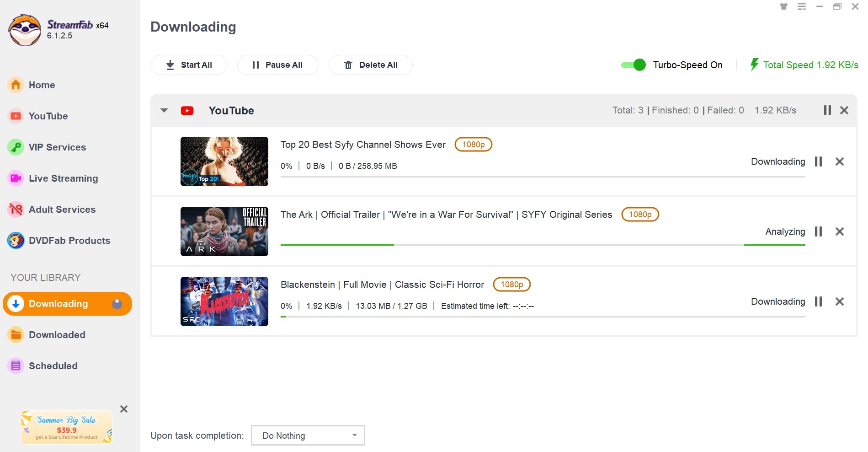Click the YouTube logo in group header
Screen dimensions: 868x452
point(187,111)
